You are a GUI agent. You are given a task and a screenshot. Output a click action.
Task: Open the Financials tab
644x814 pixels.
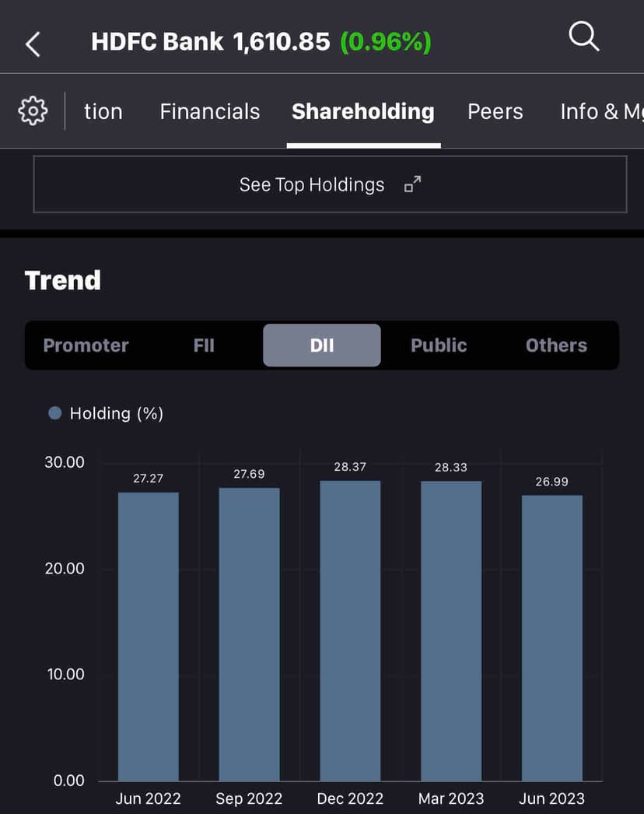[x=210, y=111]
